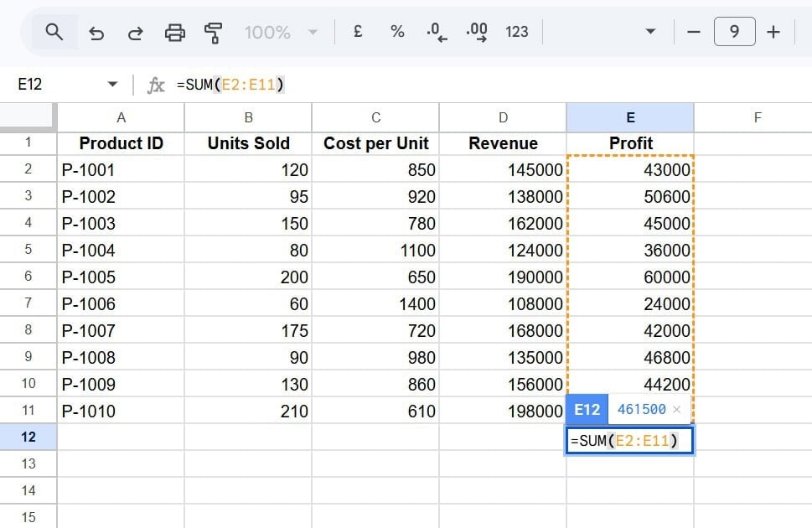Click row 12 header
The image size is (812, 528).
point(28,437)
